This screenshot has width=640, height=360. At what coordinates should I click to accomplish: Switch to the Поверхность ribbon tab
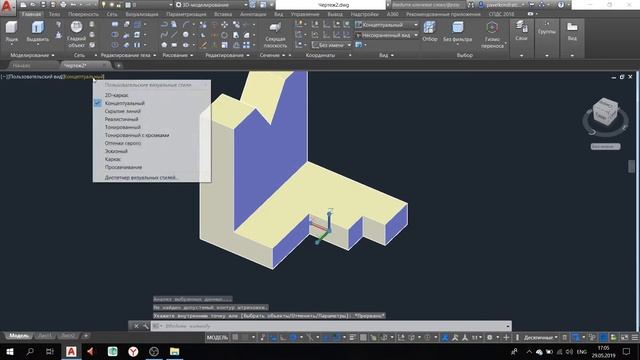pos(83,14)
